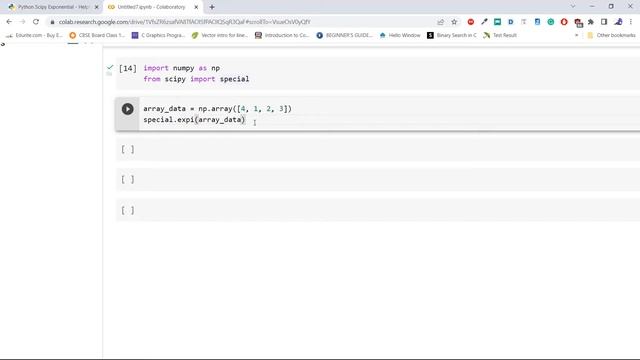
Task: Select the Untitled7.ipynb Colaboratory tab
Action: (152, 7)
